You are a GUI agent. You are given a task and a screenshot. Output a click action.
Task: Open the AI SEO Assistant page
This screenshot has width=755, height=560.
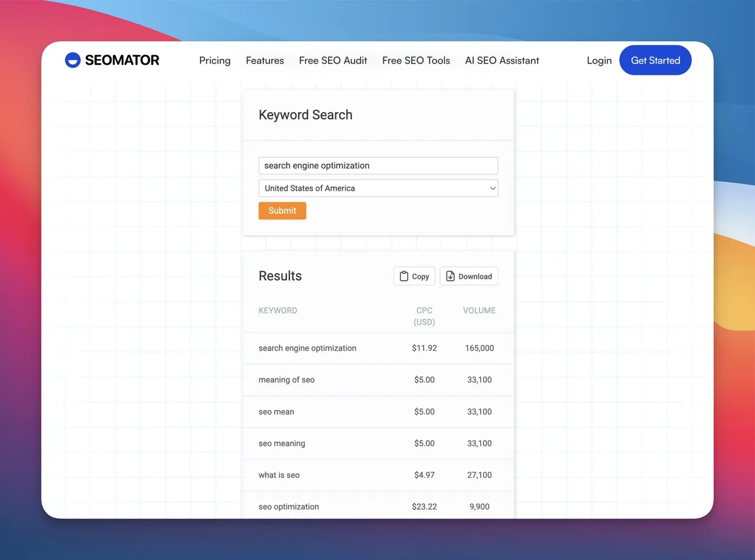coord(502,60)
